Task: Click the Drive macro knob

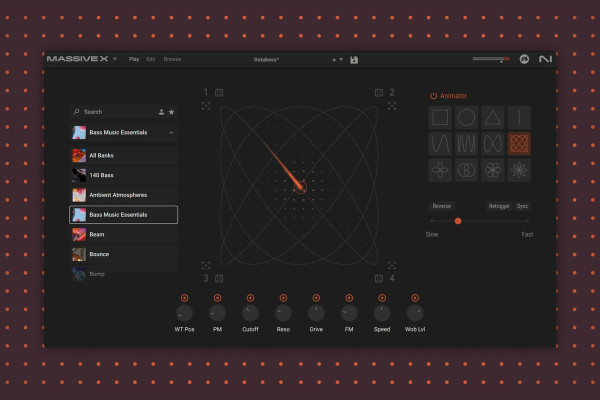Action: click(x=316, y=313)
